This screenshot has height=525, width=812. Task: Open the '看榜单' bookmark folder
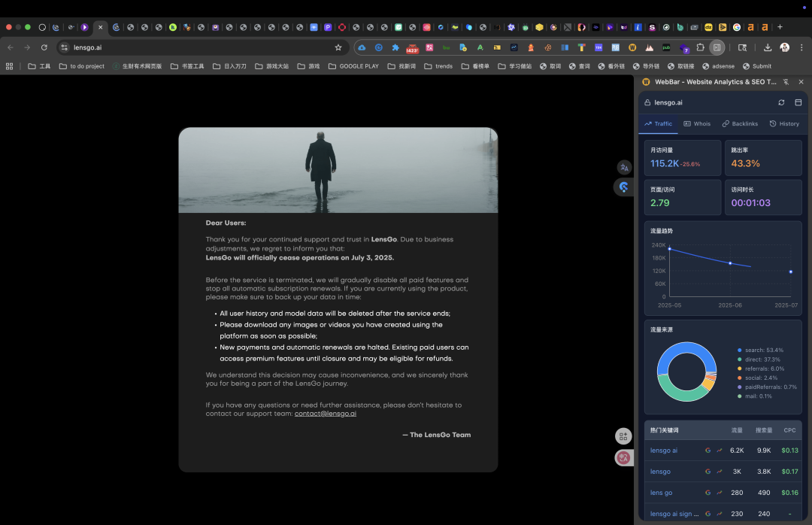(475, 66)
